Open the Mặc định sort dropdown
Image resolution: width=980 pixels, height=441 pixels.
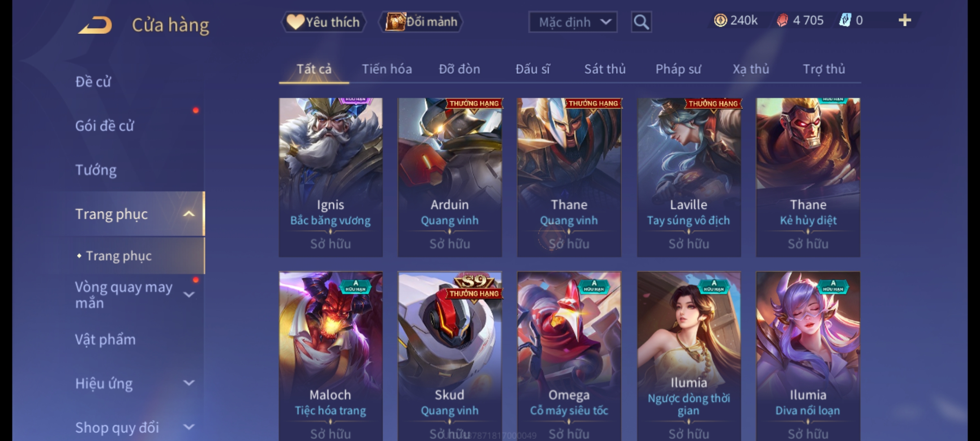point(572,22)
